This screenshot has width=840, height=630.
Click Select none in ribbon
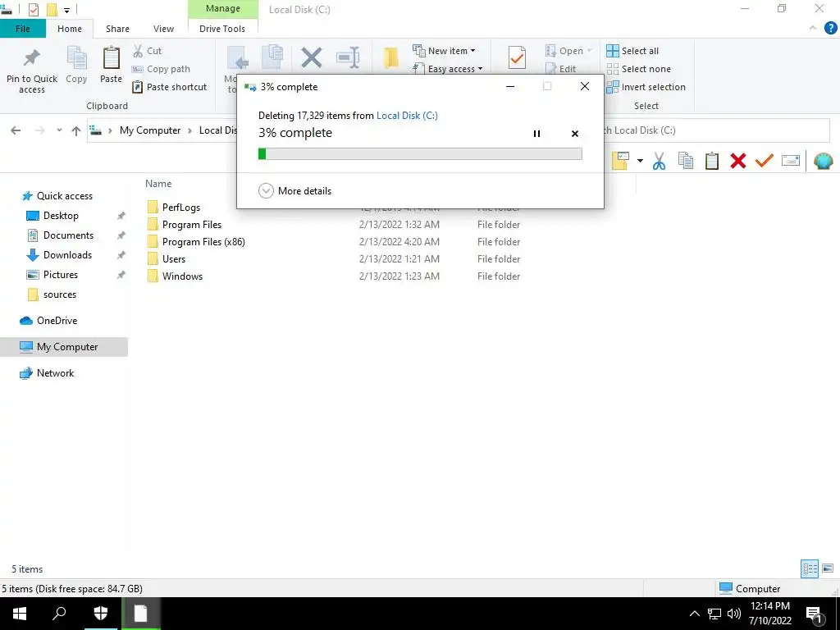point(638,69)
